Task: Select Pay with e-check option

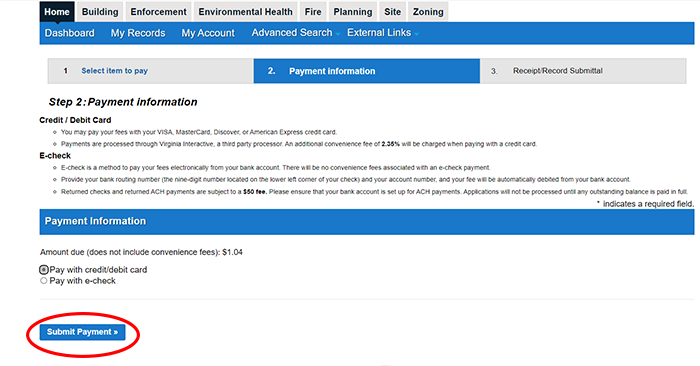Action: click(43, 281)
